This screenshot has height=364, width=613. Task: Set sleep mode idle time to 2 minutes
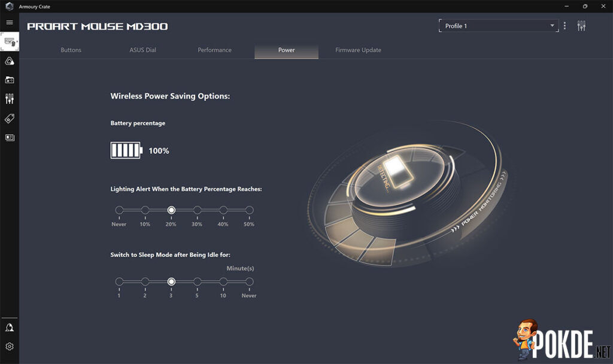point(145,281)
